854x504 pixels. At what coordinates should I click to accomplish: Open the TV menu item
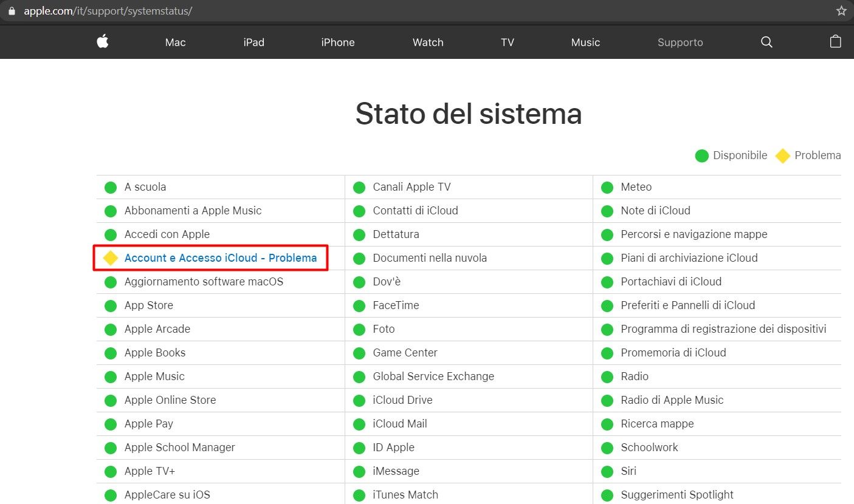(x=508, y=43)
